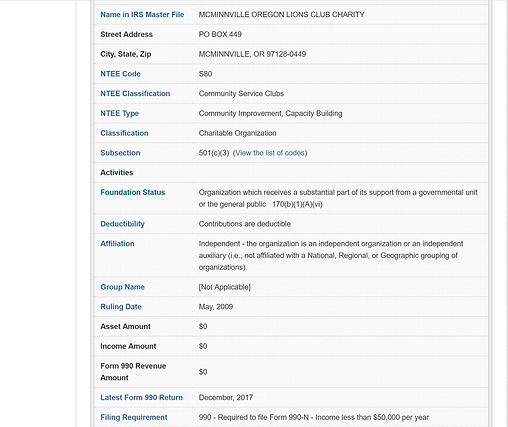The width and height of the screenshot is (508, 427).
Task: Click the Asset Amount label
Action: (x=125, y=326)
